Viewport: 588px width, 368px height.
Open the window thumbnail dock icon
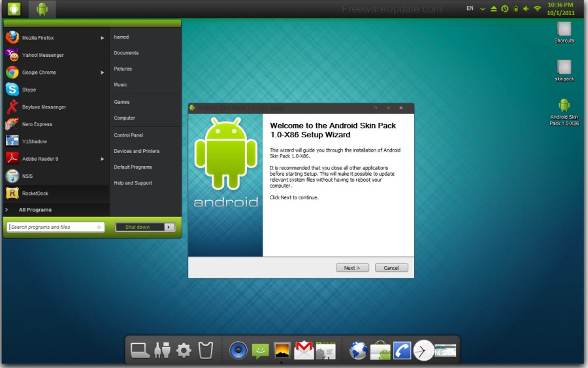click(x=445, y=351)
